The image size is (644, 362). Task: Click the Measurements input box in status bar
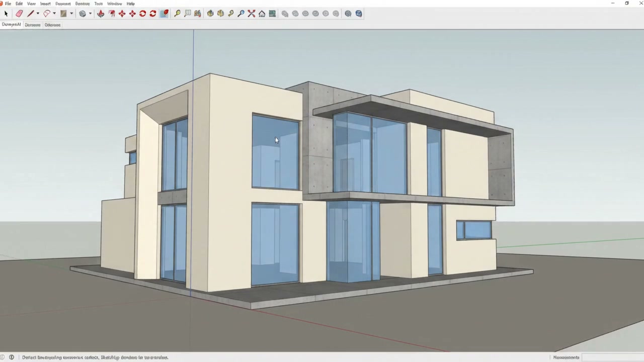tap(612, 357)
